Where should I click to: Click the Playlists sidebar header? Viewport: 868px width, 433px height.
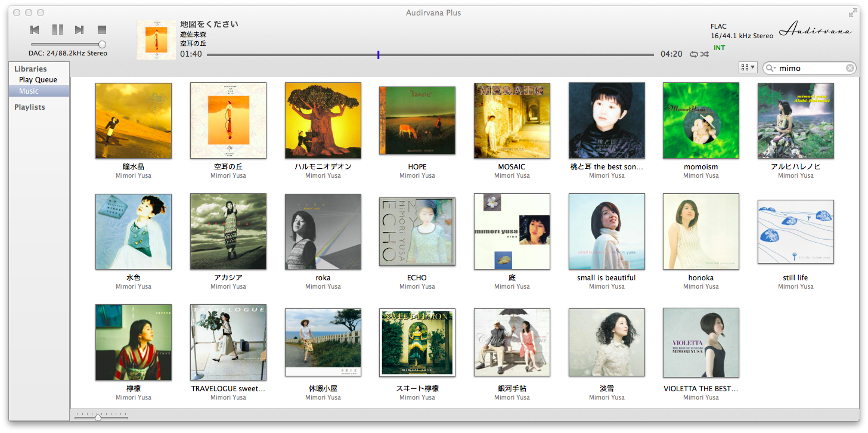(x=30, y=107)
